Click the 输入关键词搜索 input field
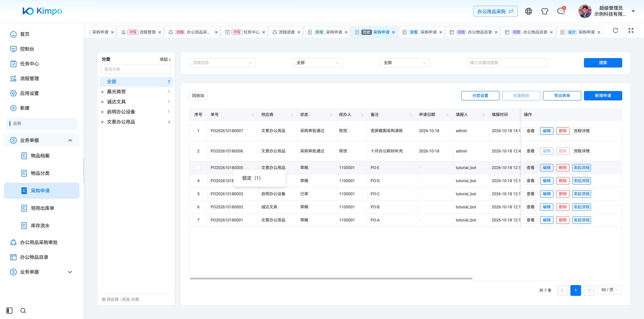644x319 pixels. click(x=506, y=63)
